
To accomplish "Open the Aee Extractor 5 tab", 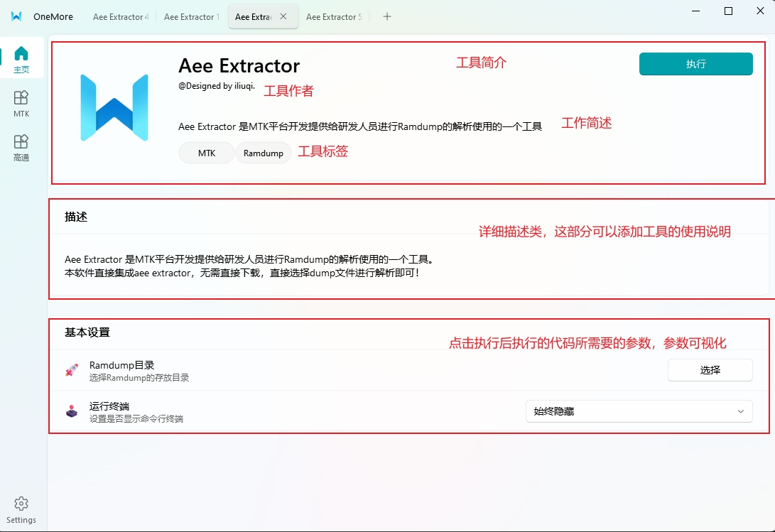I will point(333,16).
